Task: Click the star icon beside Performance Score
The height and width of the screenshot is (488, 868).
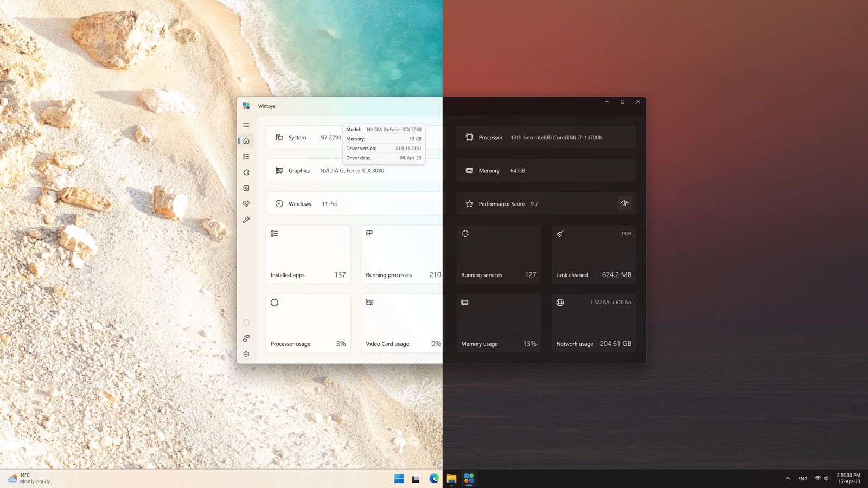Action: pyautogui.click(x=469, y=204)
